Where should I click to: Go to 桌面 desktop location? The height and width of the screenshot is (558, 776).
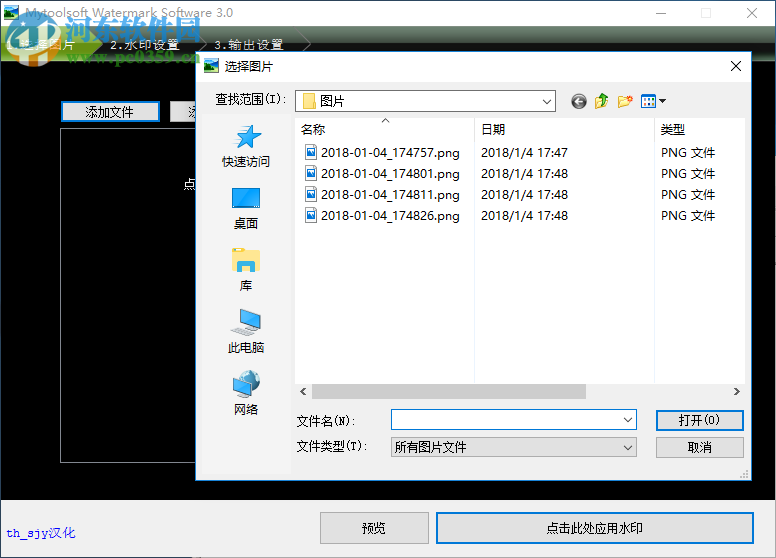246,208
